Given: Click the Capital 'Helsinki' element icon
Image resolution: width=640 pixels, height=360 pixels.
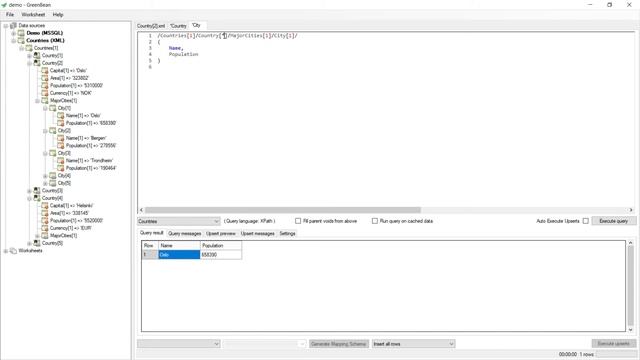Looking at the screenshot, I should [x=45, y=206].
